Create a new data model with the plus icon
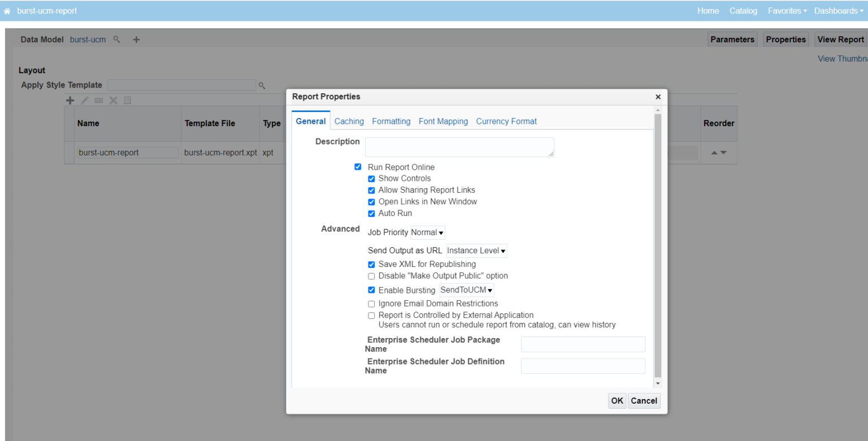Screen dimensions: 868x441 coord(136,39)
